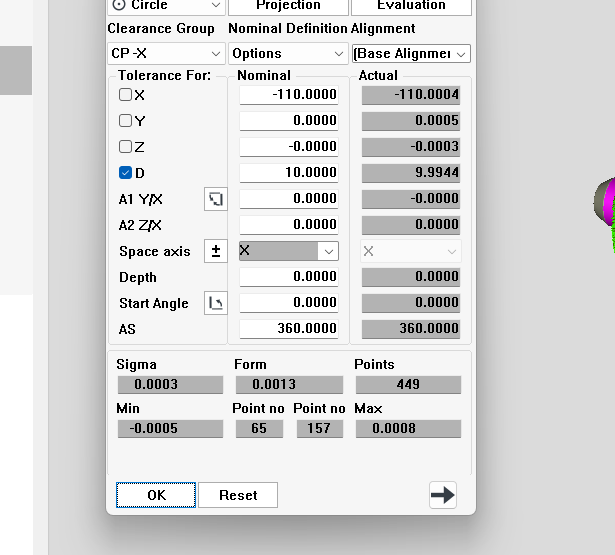Click the nominal D value field 10.0000

tap(288, 173)
